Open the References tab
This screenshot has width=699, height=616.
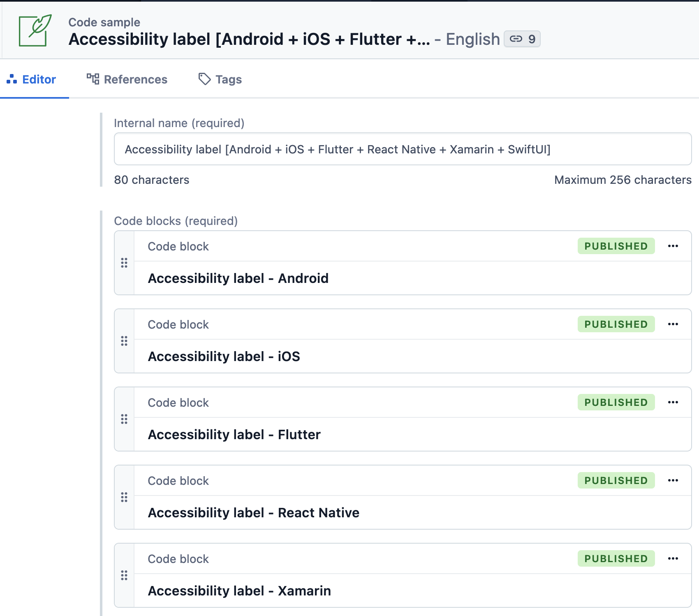(127, 79)
